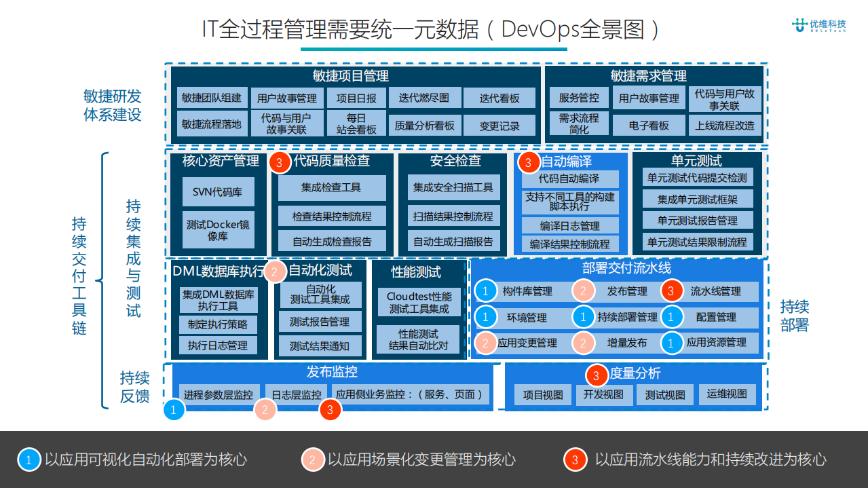
Task: Click the 迭代燃尽图 button
Action: pyautogui.click(x=424, y=98)
